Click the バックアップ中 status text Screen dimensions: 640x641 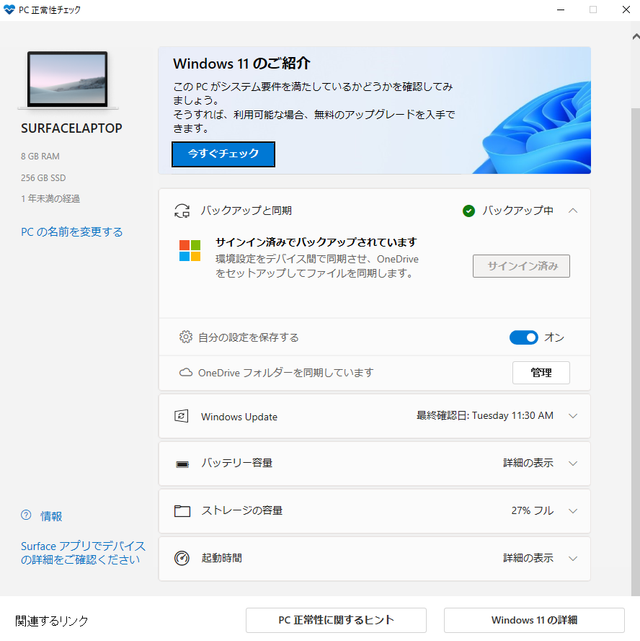pos(518,211)
